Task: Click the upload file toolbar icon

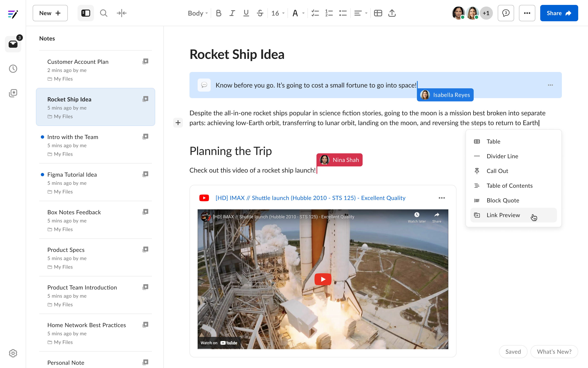Action: click(x=392, y=13)
